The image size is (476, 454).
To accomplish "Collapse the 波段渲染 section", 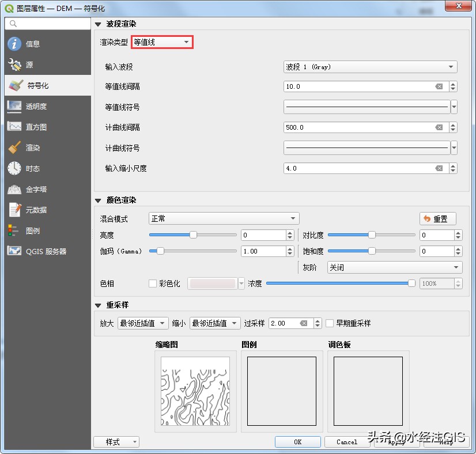I will (x=98, y=24).
